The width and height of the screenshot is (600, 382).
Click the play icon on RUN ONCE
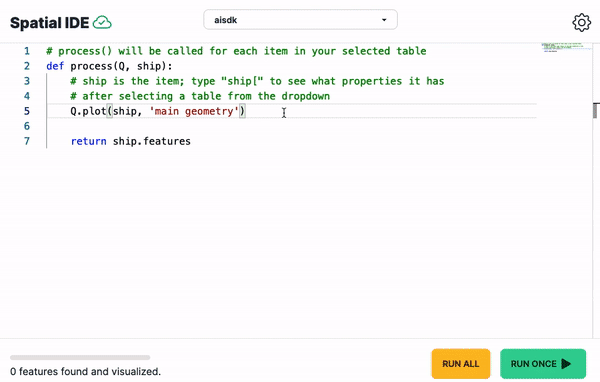(566, 364)
